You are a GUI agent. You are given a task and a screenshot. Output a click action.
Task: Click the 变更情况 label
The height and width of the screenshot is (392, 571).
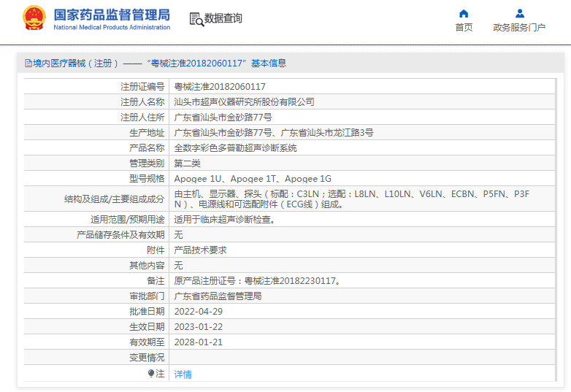tap(147, 358)
